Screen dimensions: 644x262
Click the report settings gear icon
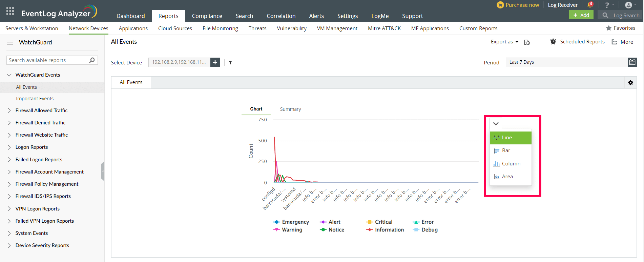(x=630, y=83)
